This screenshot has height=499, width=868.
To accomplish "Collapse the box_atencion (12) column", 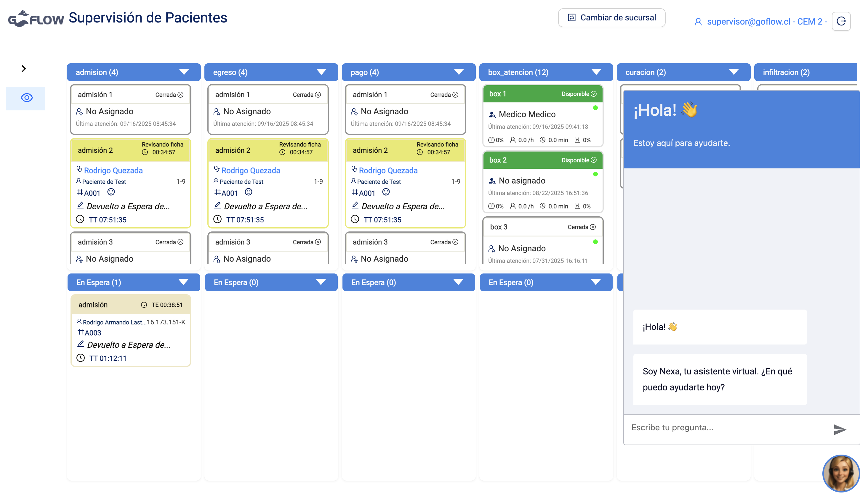I will 596,72.
